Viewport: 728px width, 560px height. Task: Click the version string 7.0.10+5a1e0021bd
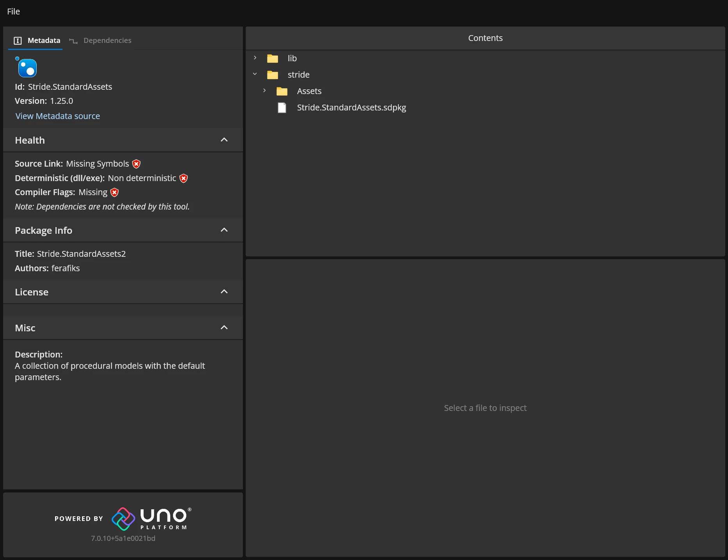123,539
